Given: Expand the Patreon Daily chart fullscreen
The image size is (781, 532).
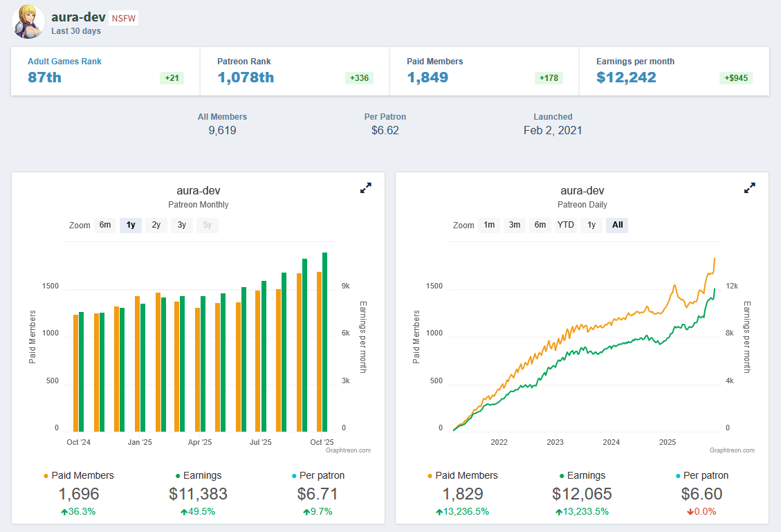Looking at the screenshot, I should (x=750, y=187).
